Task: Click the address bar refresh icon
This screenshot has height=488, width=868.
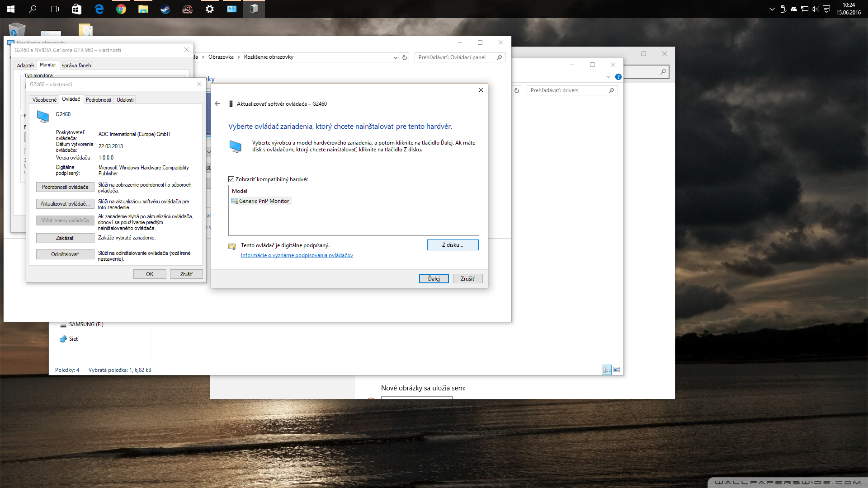Action: [405, 57]
